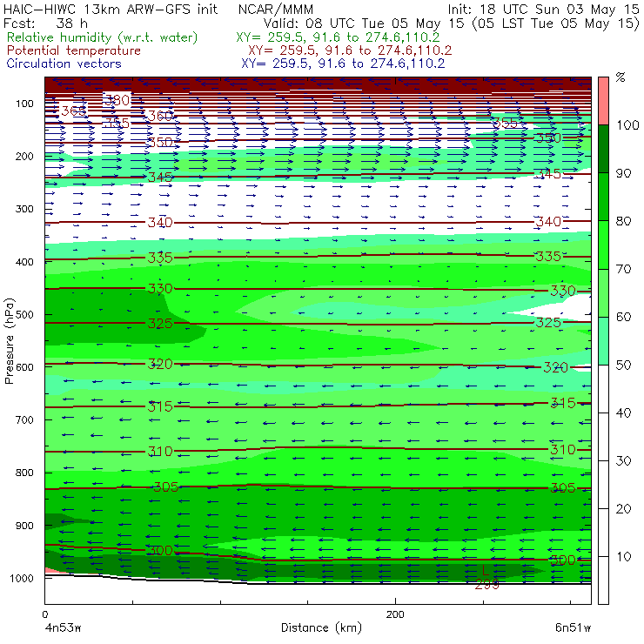The height and width of the screenshot is (644, 644).
Task: Click the '6n51w' end coordinate label
Action: [x=573, y=628]
